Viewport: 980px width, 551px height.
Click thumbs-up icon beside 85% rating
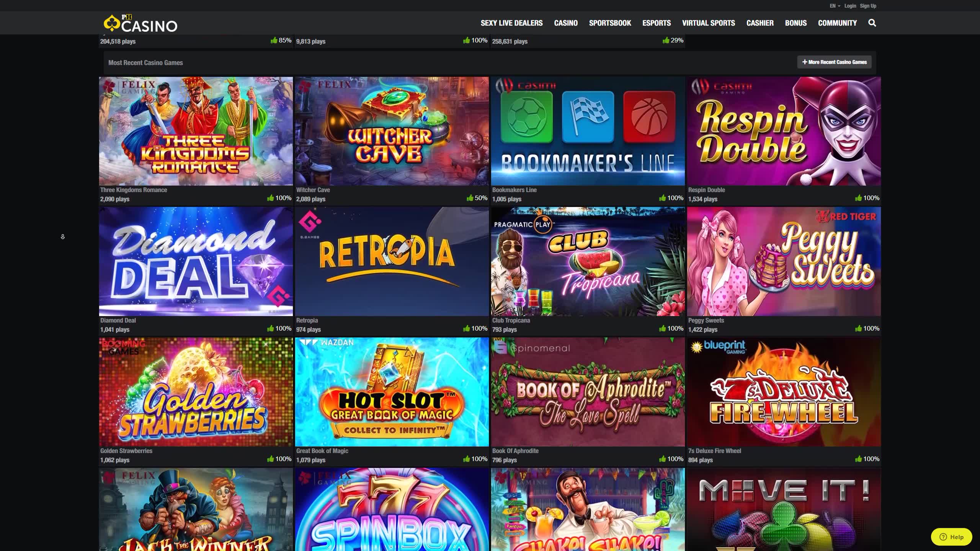tap(274, 40)
